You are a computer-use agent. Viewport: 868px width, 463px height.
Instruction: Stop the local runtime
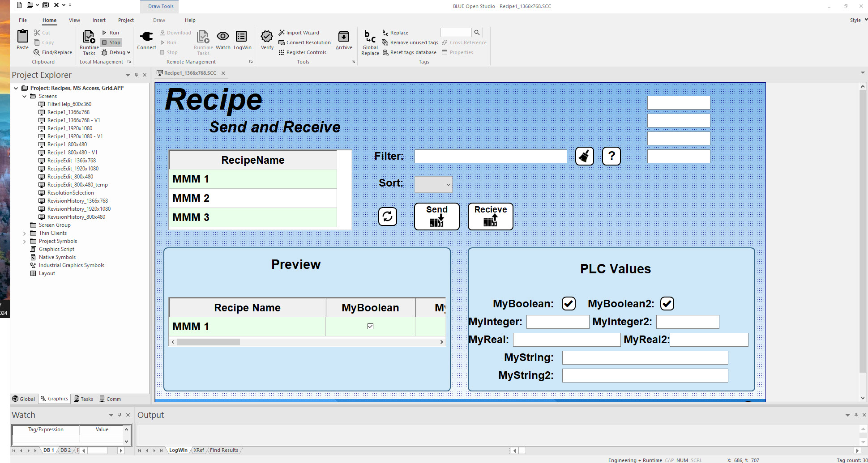click(111, 42)
